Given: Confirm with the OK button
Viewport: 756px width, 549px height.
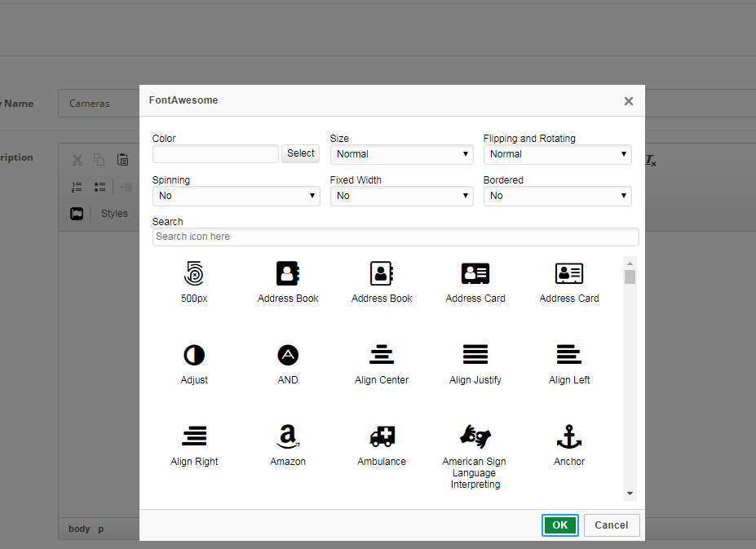Looking at the screenshot, I should coord(559,525).
